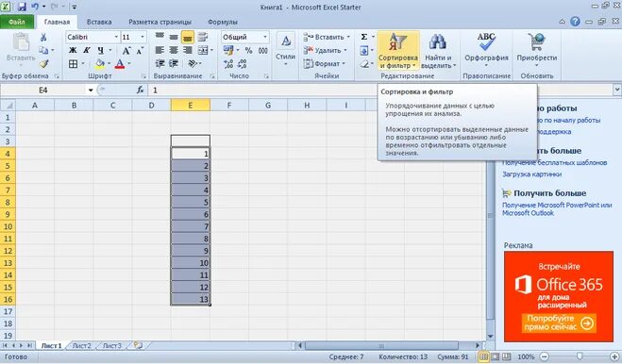622x364 pixels.
Task: Click the Cut scissors icon
Action: pos(43,38)
